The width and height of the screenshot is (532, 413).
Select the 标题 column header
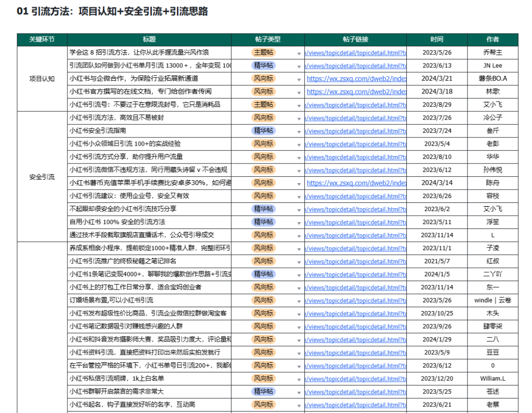pos(149,39)
